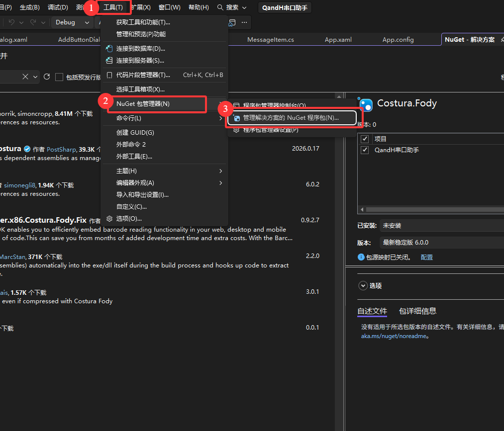Select 创建 GUID(G) menu entry
Image resolution: width=504 pixels, height=431 pixels.
point(164,133)
